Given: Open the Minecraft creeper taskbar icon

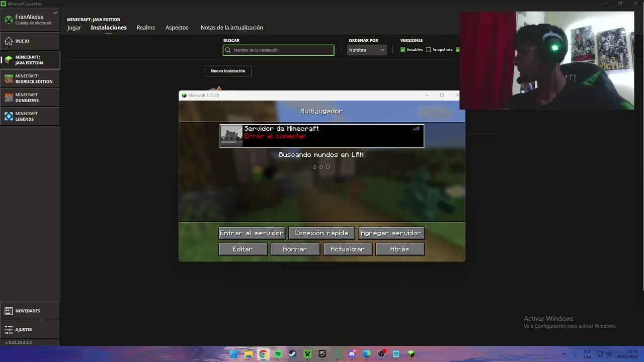Looking at the screenshot, I should click(307, 354).
